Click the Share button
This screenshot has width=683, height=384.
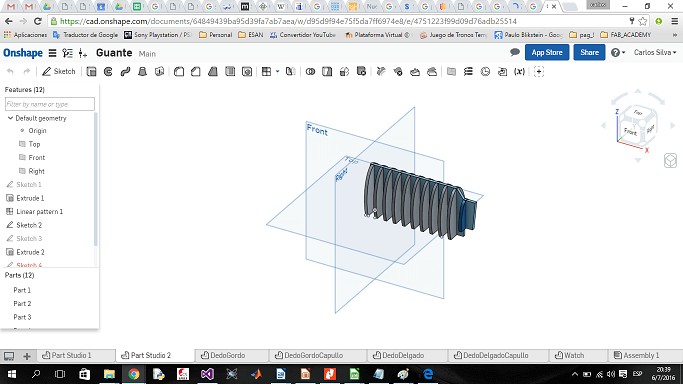pos(589,52)
